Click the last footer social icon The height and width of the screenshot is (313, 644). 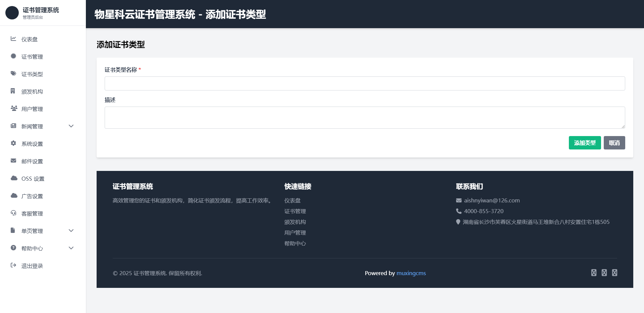[x=614, y=273]
